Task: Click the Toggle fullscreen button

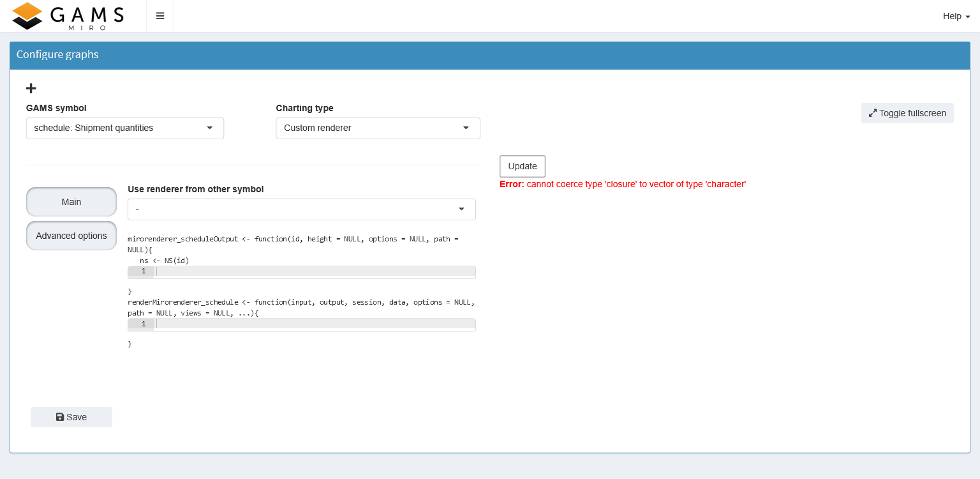Action: 907,112
